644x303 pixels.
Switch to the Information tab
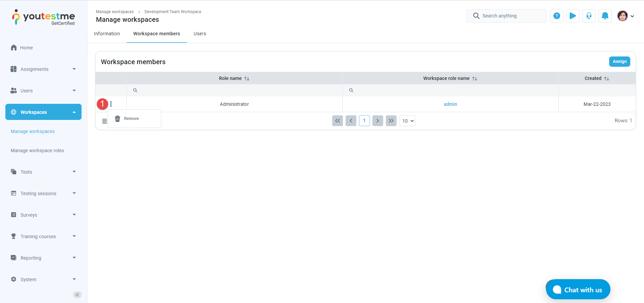click(107, 34)
